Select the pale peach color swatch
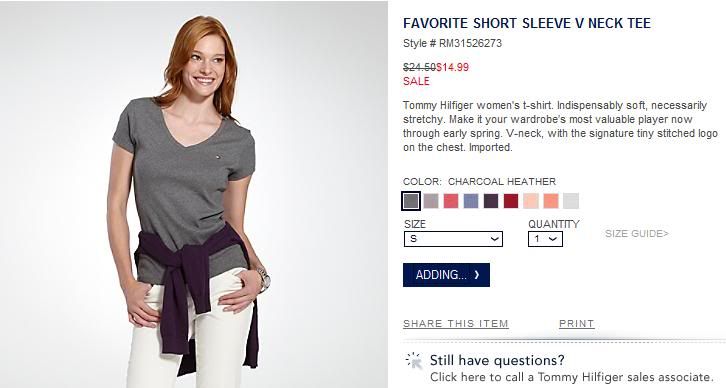This screenshot has width=726, height=388. click(x=531, y=201)
